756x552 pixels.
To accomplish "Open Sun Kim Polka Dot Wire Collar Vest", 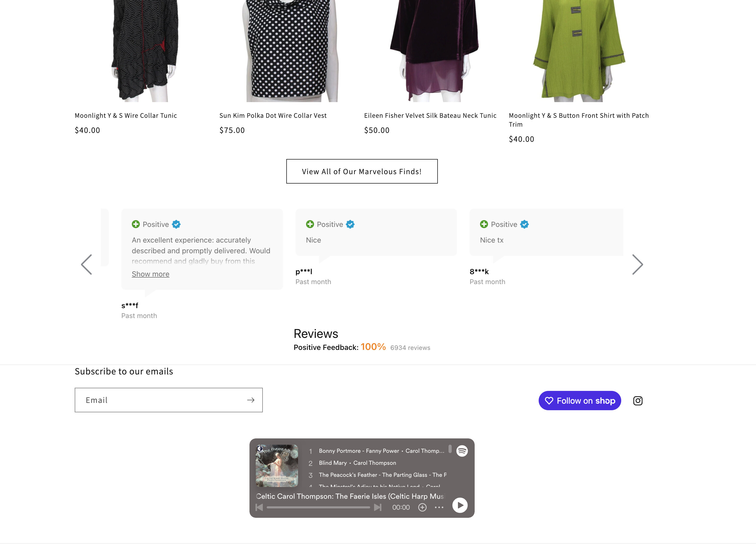I will tap(273, 116).
